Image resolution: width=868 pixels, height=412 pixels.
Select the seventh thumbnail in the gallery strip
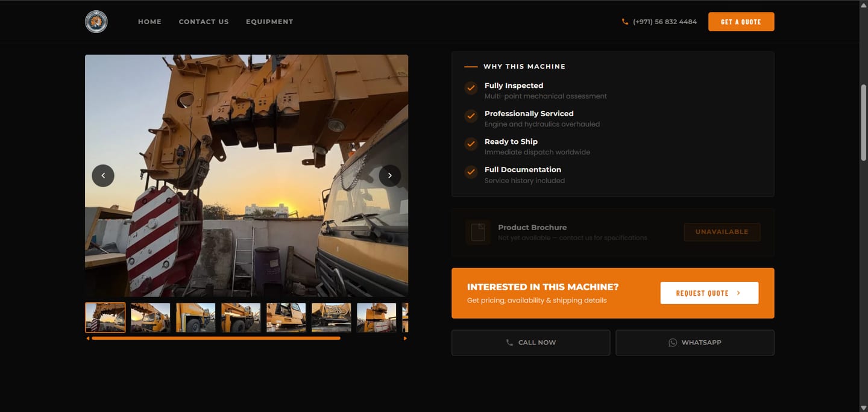tap(377, 317)
